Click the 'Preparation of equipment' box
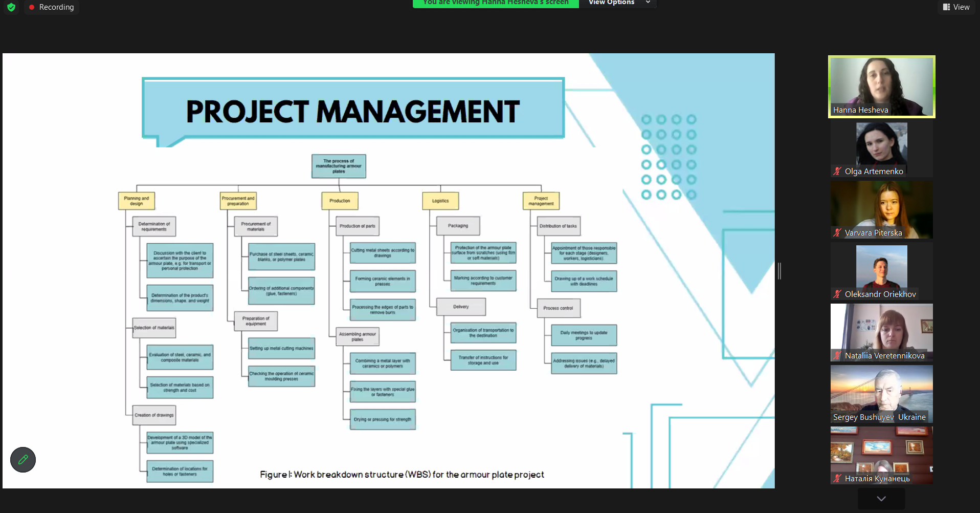The width and height of the screenshot is (980, 513). coord(256,321)
